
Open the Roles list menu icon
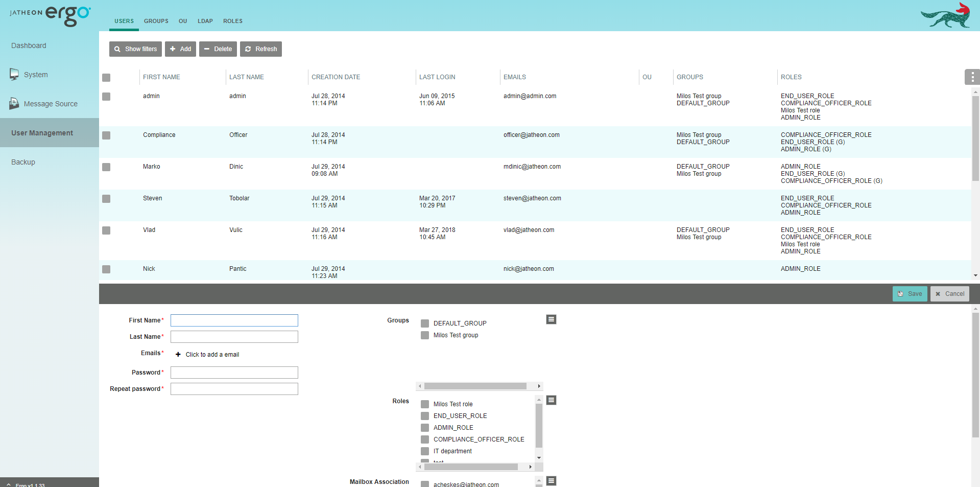click(x=551, y=400)
